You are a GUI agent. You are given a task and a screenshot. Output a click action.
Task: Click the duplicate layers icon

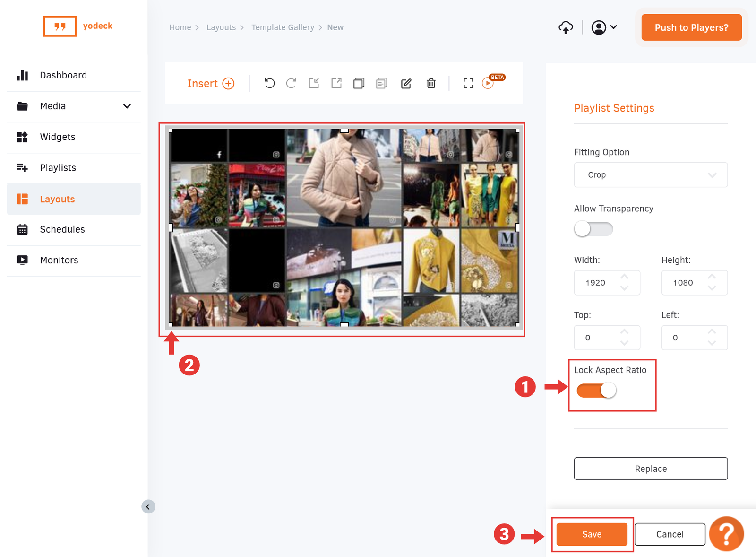click(x=359, y=83)
